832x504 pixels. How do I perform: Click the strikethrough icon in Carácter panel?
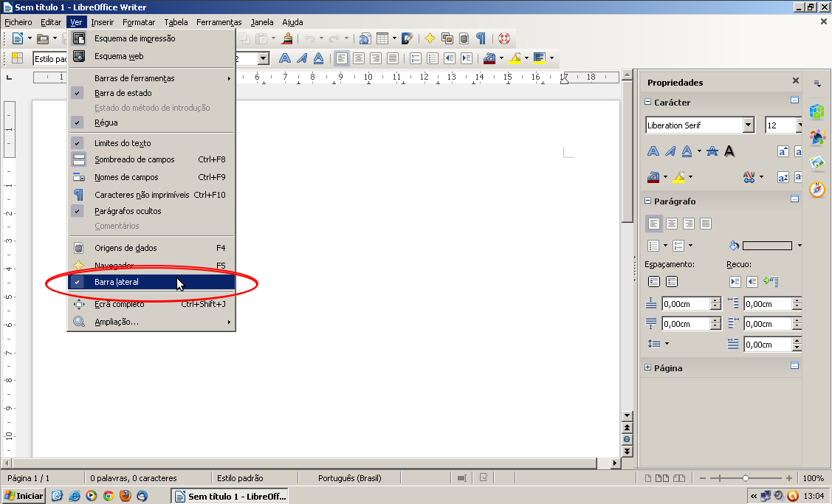(x=712, y=151)
